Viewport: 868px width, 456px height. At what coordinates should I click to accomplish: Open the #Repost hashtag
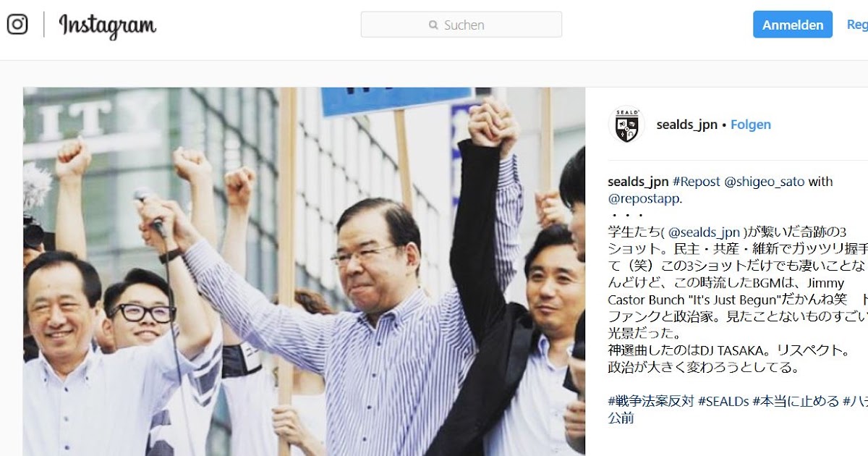(697, 182)
